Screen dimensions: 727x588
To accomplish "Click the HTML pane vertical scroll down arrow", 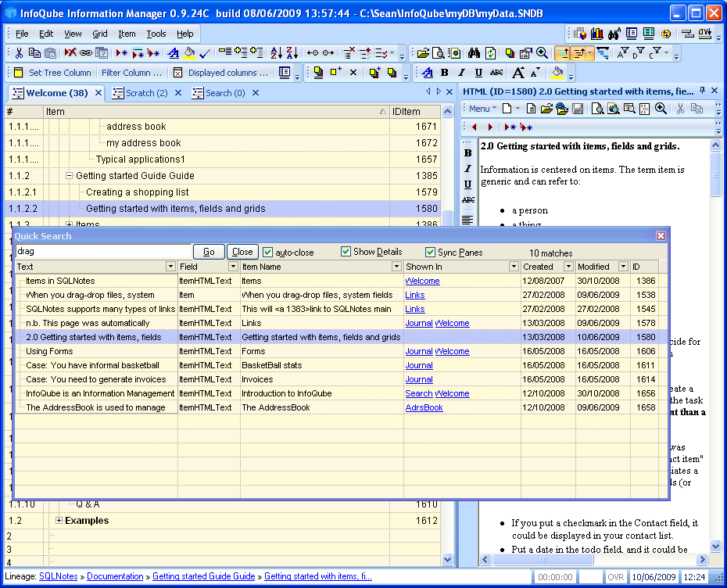I will (715, 547).
